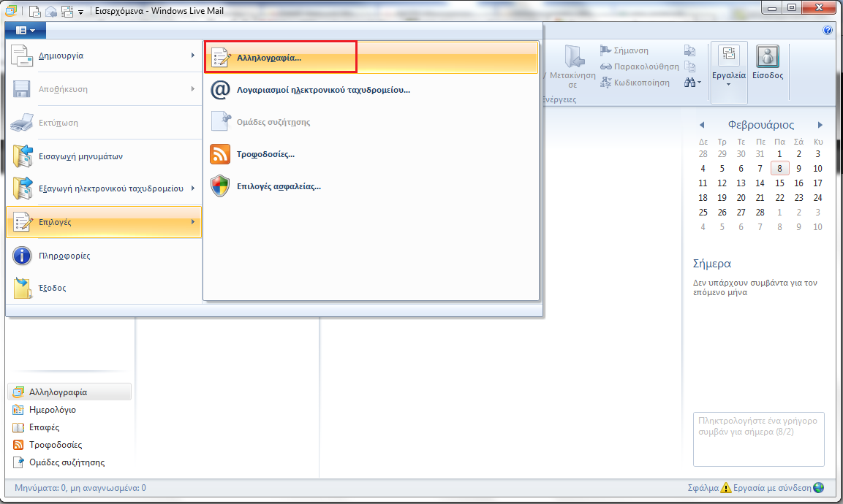
Task: Click the send/receive quick-access icon
Action: click(x=67, y=11)
